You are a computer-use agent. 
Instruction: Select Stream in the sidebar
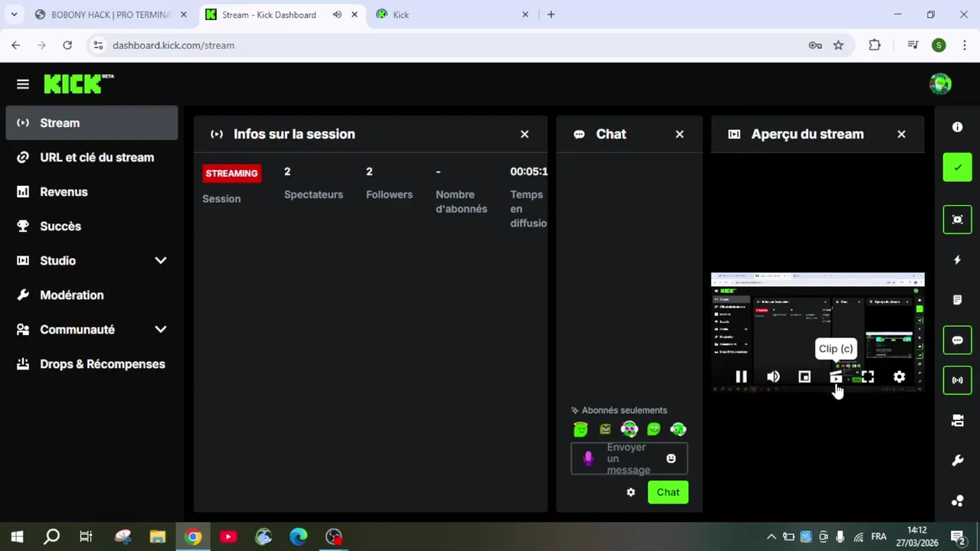(92, 122)
